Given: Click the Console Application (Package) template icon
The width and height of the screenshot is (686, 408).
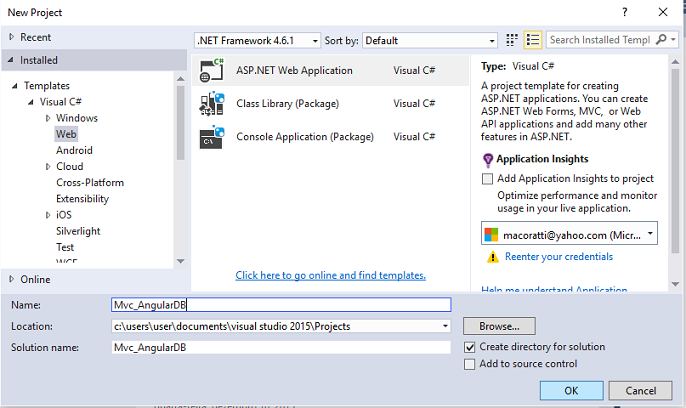Looking at the screenshot, I should point(212,137).
